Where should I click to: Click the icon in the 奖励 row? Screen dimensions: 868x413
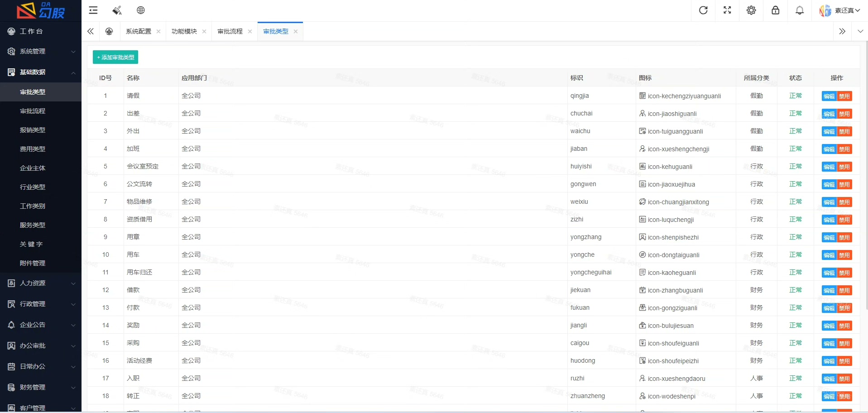coord(643,326)
